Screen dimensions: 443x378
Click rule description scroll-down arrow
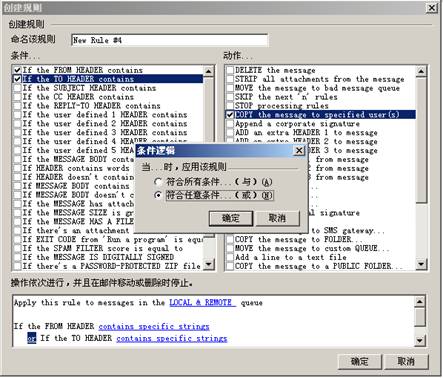419,340
